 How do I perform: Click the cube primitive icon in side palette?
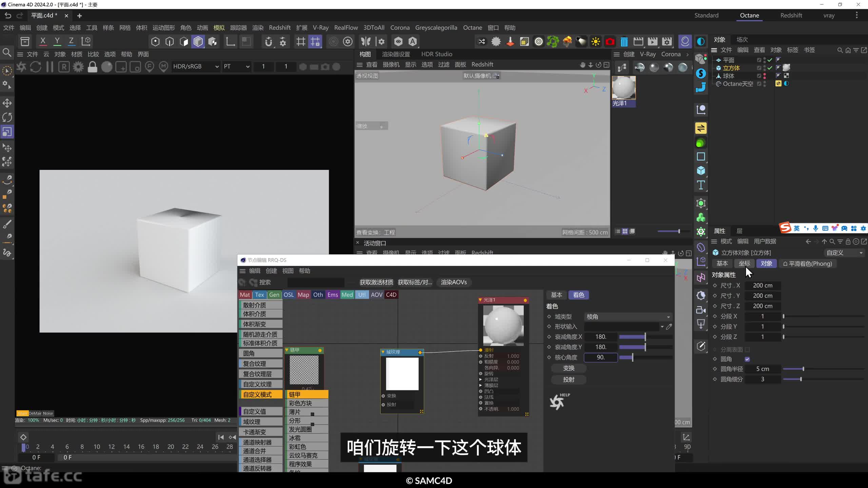(701, 170)
